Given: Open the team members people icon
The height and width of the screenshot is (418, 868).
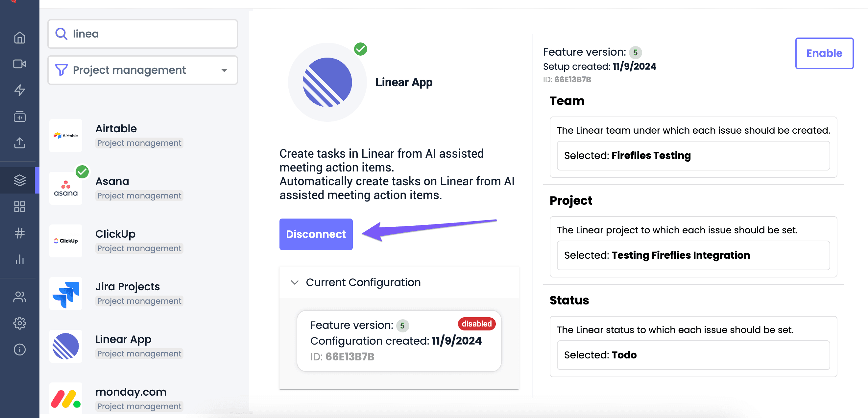Looking at the screenshot, I should 19,297.
